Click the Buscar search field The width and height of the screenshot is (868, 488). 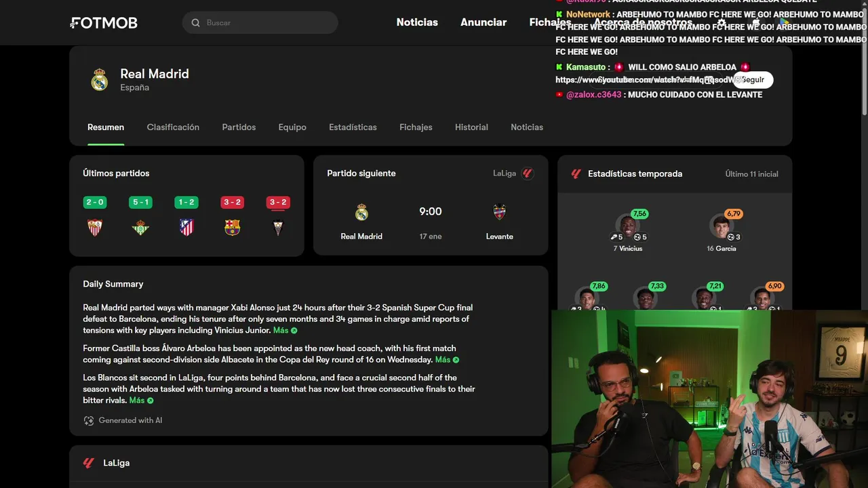pos(260,23)
